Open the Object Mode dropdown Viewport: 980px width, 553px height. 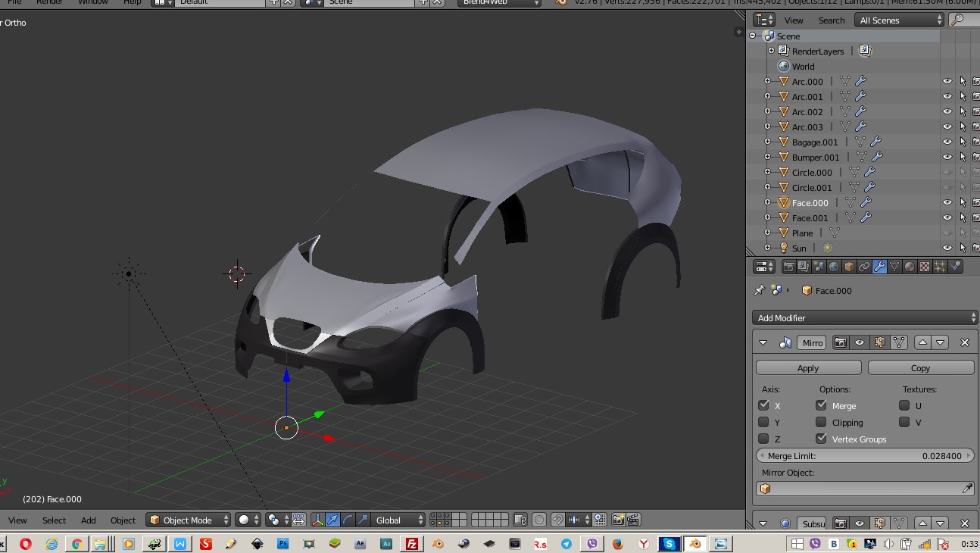click(189, 520)
